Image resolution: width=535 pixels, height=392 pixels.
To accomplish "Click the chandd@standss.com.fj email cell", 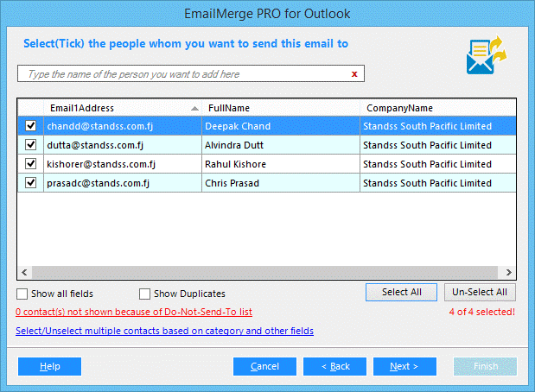I will (x=123, y=126).
